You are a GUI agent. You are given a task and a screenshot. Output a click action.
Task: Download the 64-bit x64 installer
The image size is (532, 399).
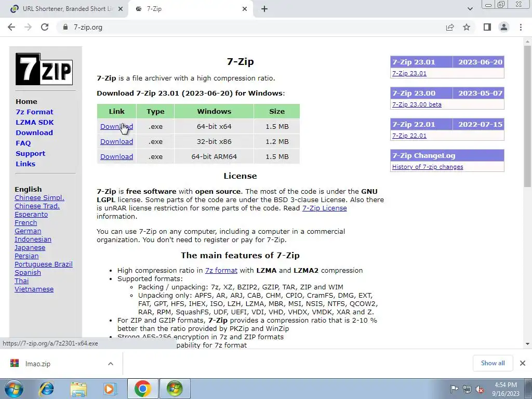click(x=116, y=127)
